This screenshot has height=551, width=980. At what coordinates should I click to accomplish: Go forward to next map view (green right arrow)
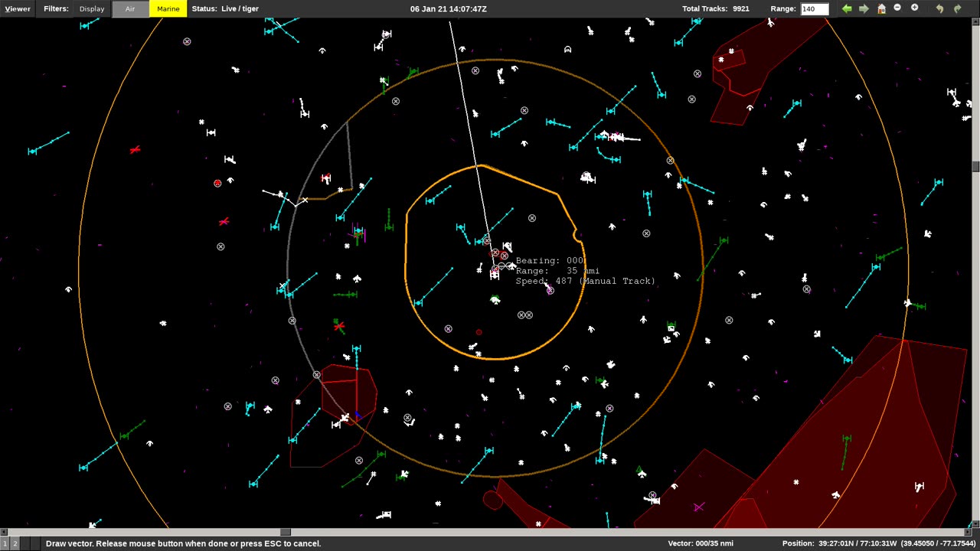(x=864, y=8)
